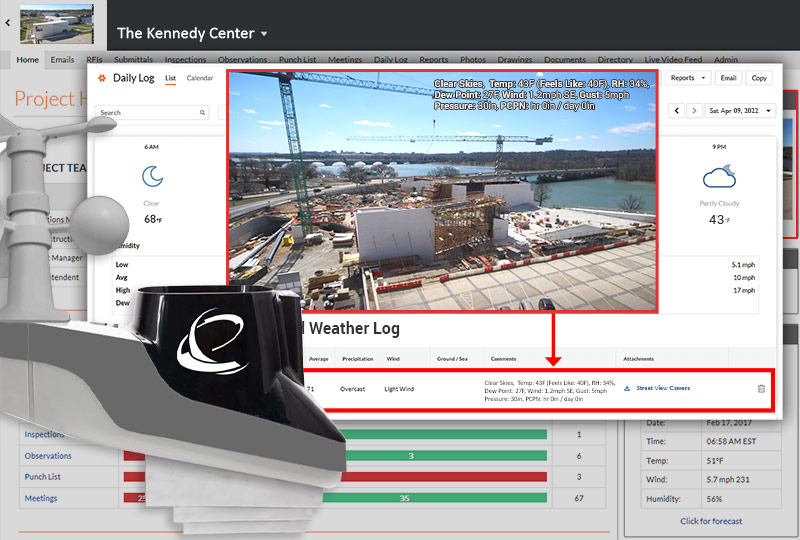
Task: Switch Daily Log to List view
Action: tap(170, 78)
